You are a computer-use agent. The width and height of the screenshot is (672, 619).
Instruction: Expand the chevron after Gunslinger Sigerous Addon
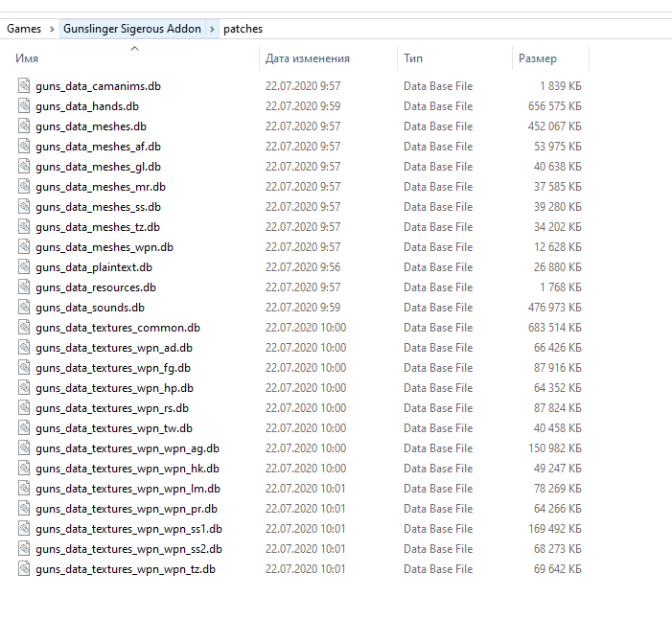(x=212, y=29)
